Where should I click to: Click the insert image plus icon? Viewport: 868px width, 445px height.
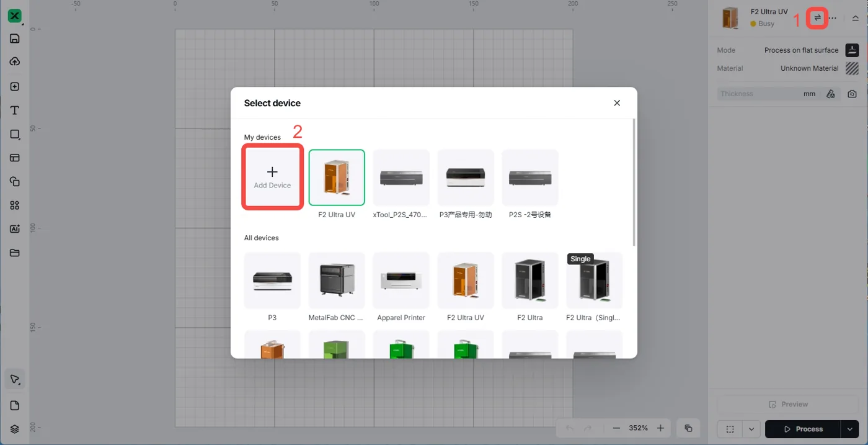[x=15, y=87]
